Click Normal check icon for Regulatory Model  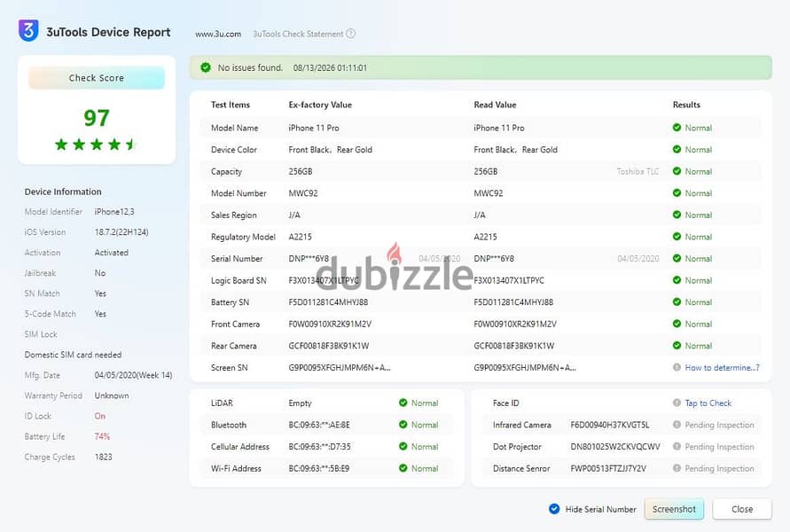tap(677, 236)
